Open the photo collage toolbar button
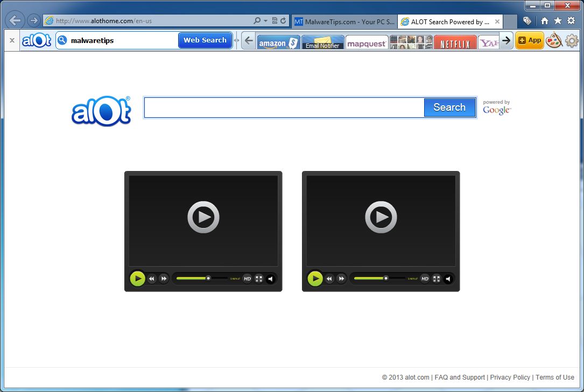The image size is (584, 392). tap(411, 42)
